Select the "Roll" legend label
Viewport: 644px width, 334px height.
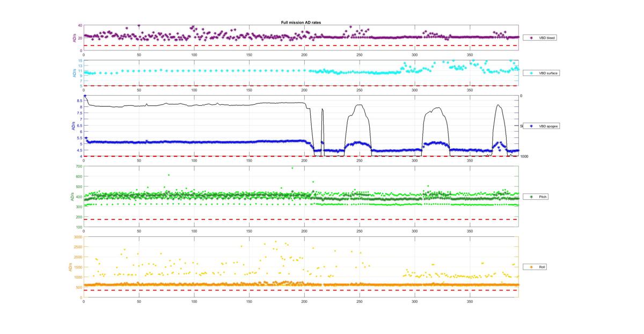click(x=542, y=267)
